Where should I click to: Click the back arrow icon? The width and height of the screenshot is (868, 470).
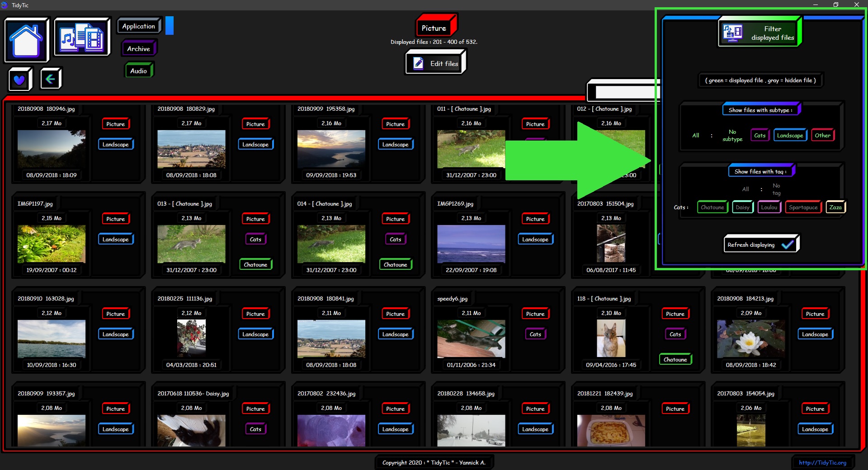coord(50,79)
